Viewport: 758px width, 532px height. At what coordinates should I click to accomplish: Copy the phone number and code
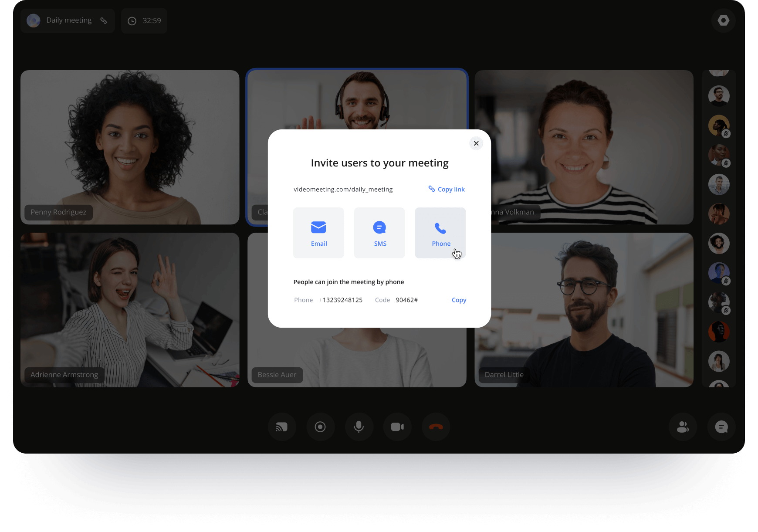click(459, 300)
